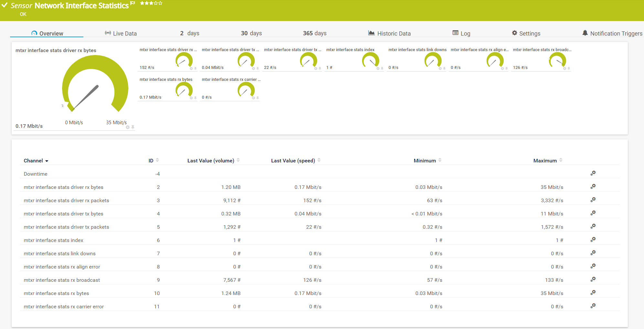
Task: Switch to the Live Data tab
Action: [121, 33]
